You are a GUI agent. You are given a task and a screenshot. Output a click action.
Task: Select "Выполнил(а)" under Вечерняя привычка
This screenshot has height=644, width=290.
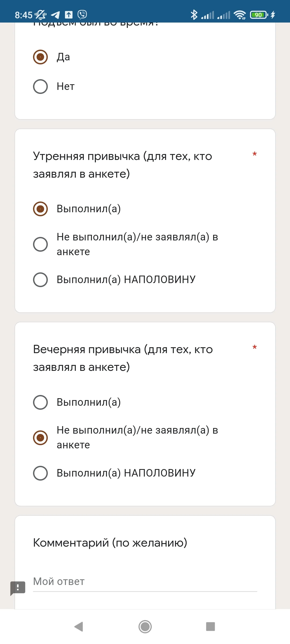click(41, 402)
